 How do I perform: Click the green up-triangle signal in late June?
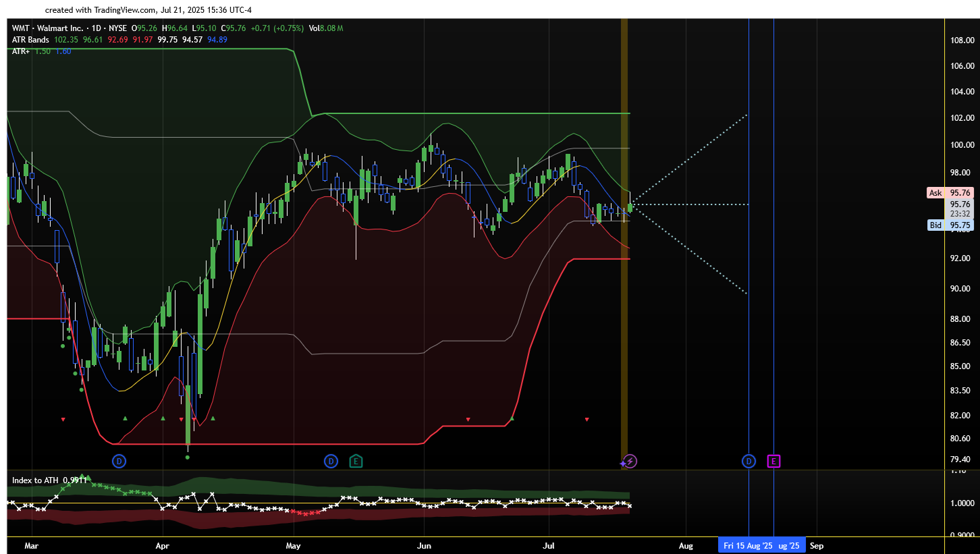[512, 418]
